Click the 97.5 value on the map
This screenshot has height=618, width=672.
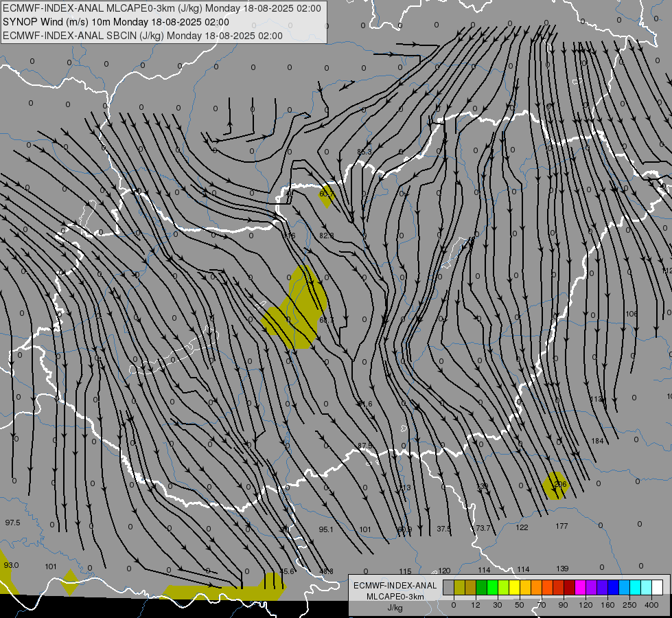[x=12, y=523]
